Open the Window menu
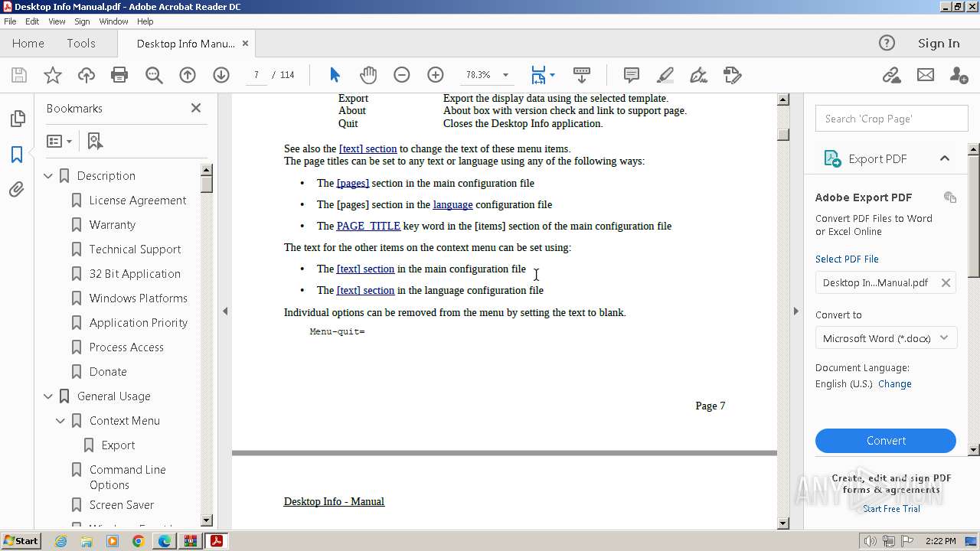This screenshot has width=980, height=551. coord(113,21)
